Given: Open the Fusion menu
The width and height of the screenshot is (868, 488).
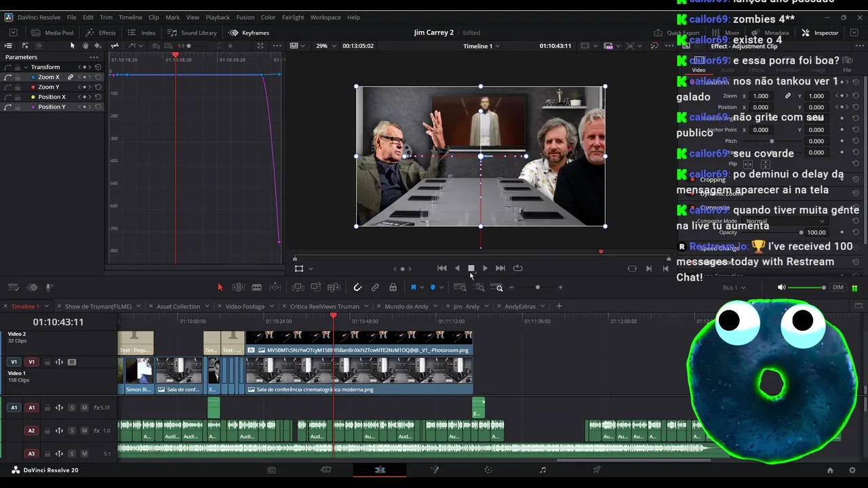Looking at the screenshot, I should click(x=245, y=17).
